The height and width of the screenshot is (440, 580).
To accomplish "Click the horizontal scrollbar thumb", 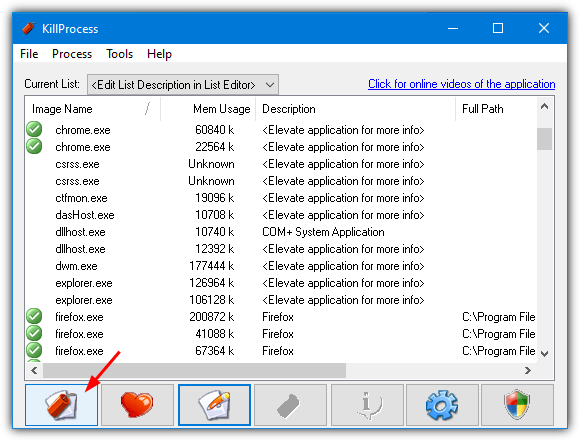I will click(x=195, y=370).
